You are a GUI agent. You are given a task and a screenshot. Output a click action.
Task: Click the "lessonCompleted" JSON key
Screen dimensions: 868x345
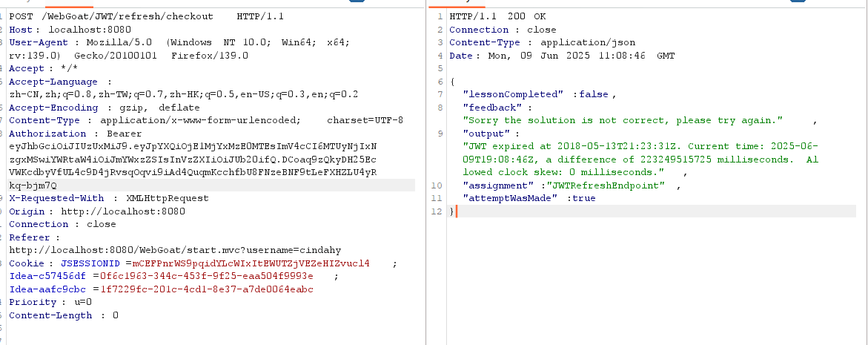coord(513,94)
